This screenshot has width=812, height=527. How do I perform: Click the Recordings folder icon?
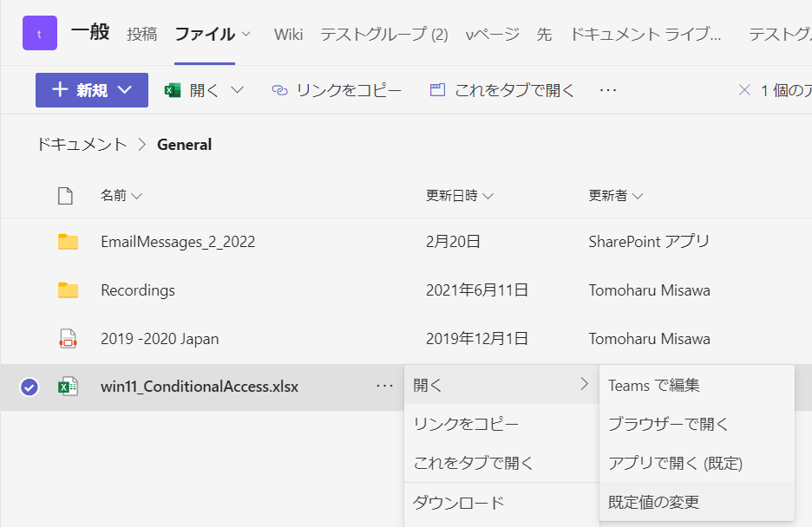click(68, 290)
